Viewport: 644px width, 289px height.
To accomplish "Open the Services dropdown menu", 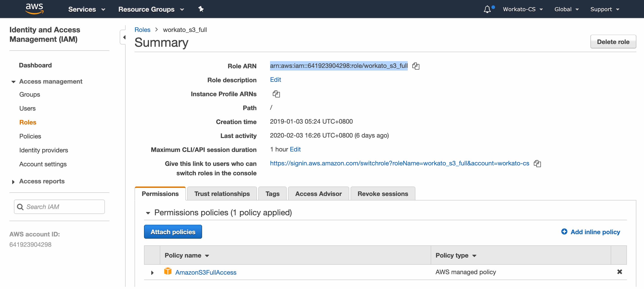I will [x=86, y=9].
